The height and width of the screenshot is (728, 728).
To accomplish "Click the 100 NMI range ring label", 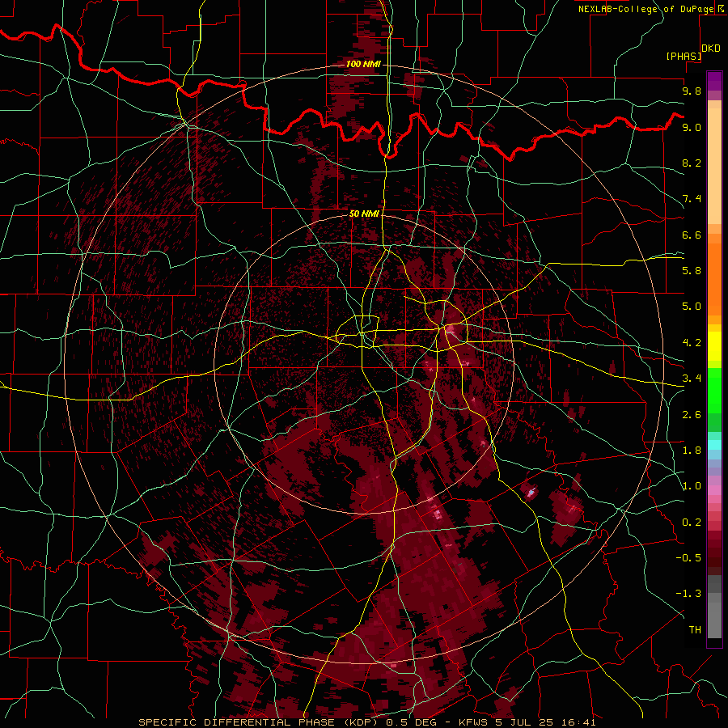I will 363,64.
